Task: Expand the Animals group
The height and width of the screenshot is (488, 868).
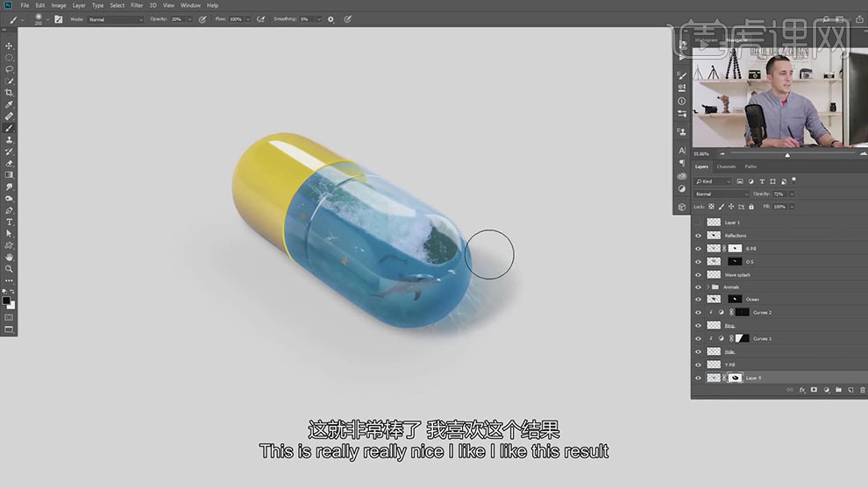Action: [x=708, y=287]
